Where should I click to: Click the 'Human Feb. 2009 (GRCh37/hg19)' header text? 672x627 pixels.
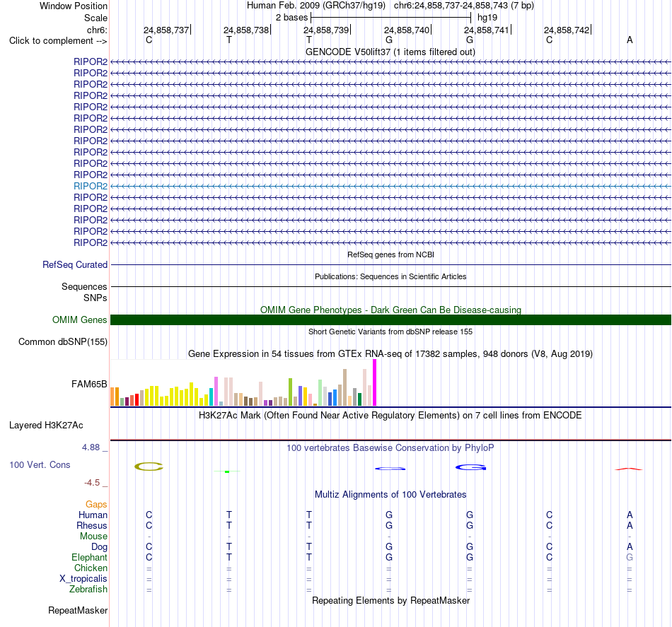[316, 6]
